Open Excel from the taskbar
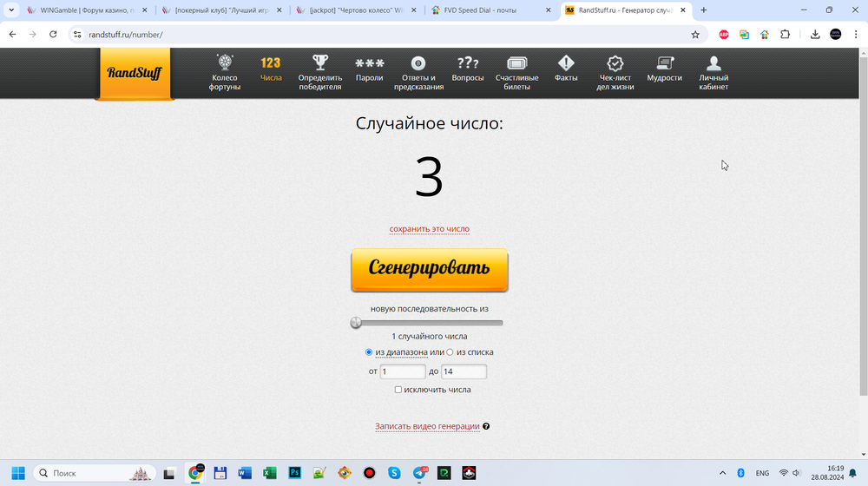Image resolution: width=868 pixels, height=486 pixels. pos(270,473)
